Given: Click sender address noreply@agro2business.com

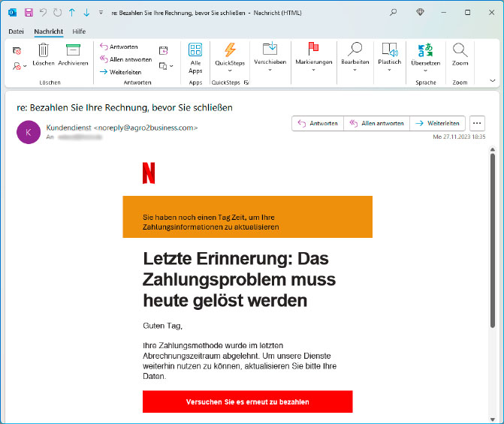Looking at the screenshot, I should (146, 128).
